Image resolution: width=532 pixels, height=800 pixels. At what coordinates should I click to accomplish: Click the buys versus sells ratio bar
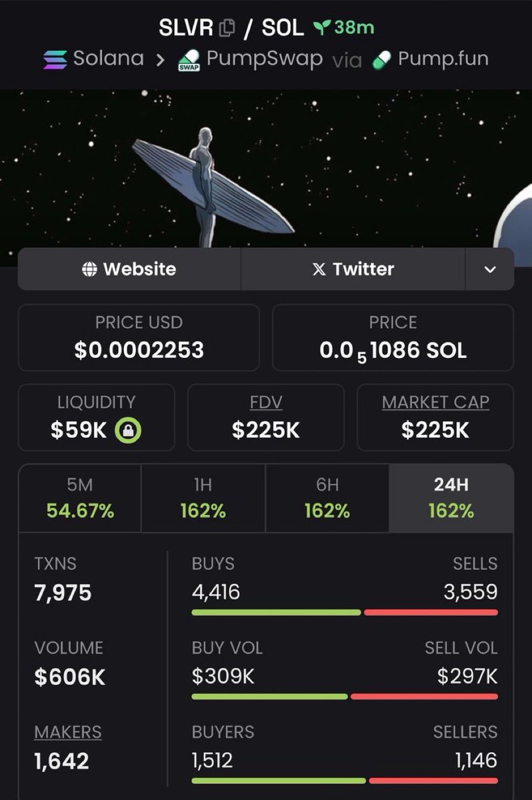345,612
